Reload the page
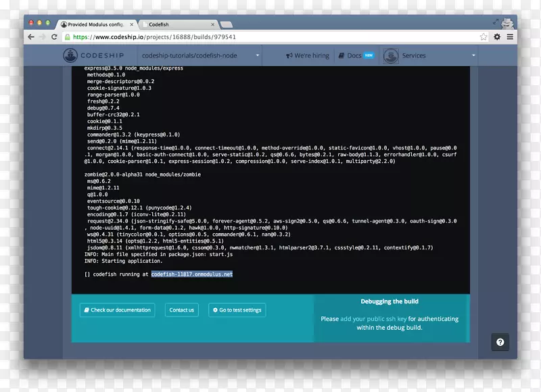 [55, 36]
